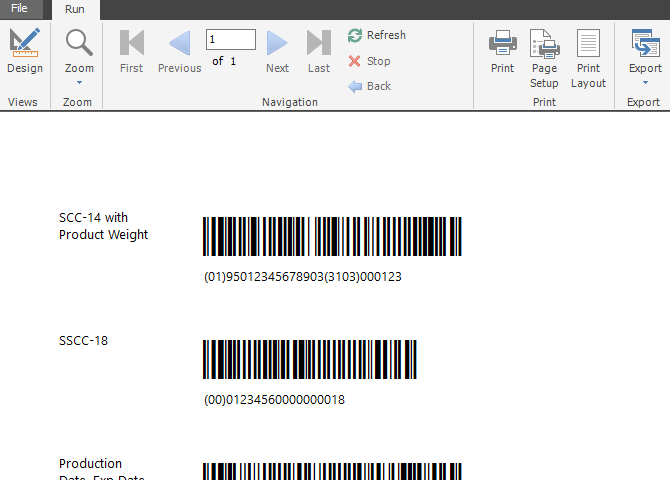Select the Run tab
670x480 pixels.
[x=75, y=9]
